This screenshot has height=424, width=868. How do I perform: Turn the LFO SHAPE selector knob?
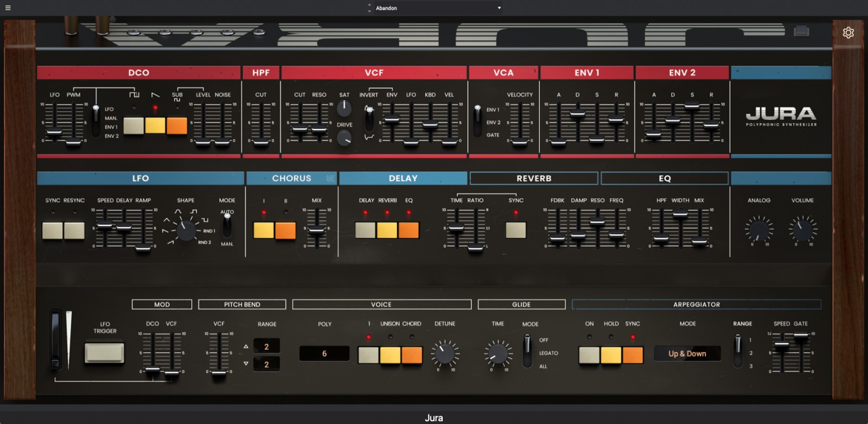(x=186, y=230)
